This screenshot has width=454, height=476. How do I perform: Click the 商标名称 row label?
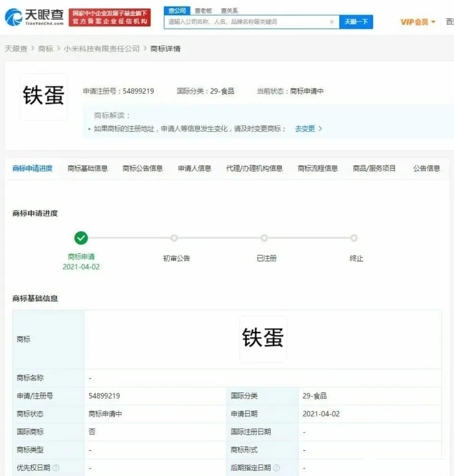pyautogui.click(x=30, y=378)
